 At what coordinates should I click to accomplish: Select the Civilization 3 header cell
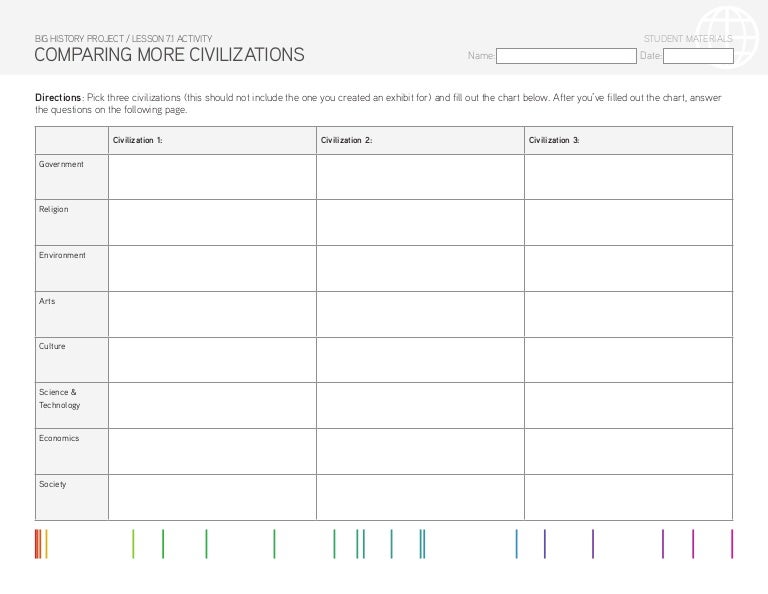628,141
